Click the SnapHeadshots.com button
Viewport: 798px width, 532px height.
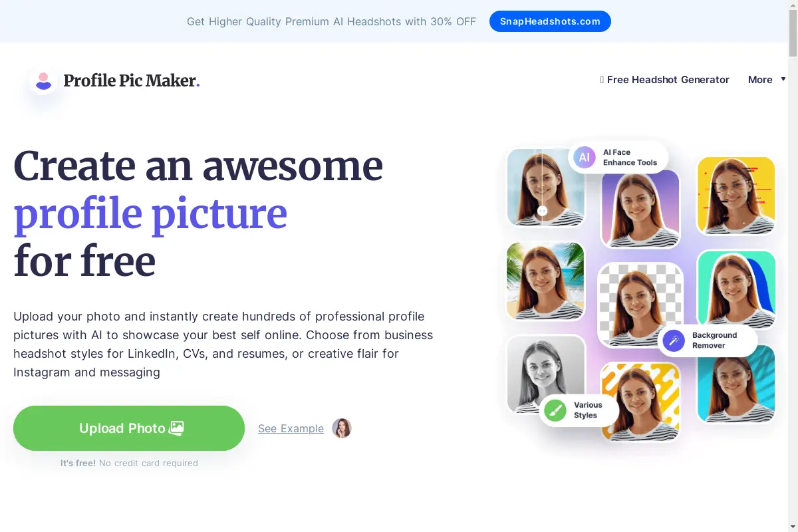click(550, 21)
